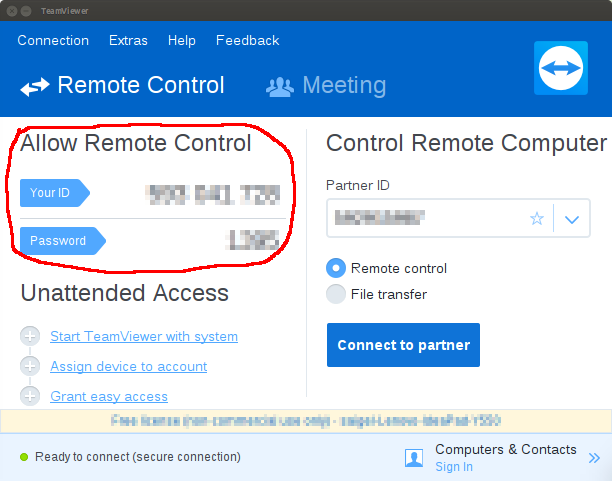This screenshot has height=481, width=612.
Task: Click the Meeting people icon
Action: point(279,86)
